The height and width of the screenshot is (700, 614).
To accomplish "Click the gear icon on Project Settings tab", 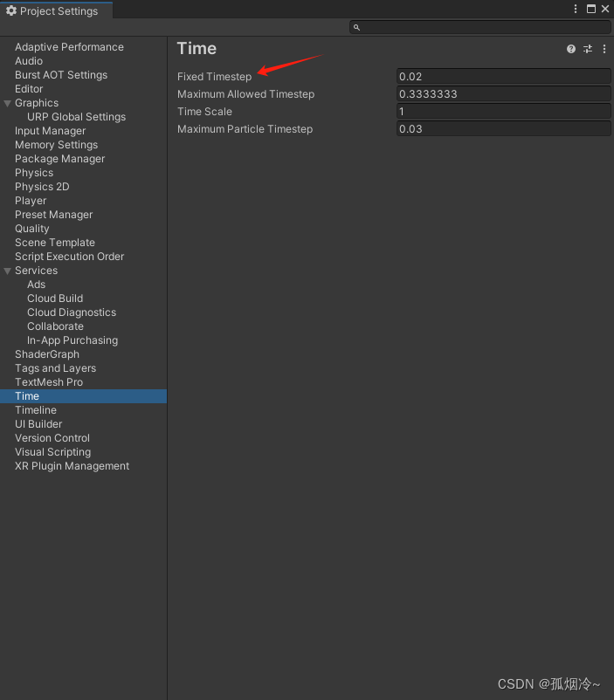I will (x=12, y=10).
